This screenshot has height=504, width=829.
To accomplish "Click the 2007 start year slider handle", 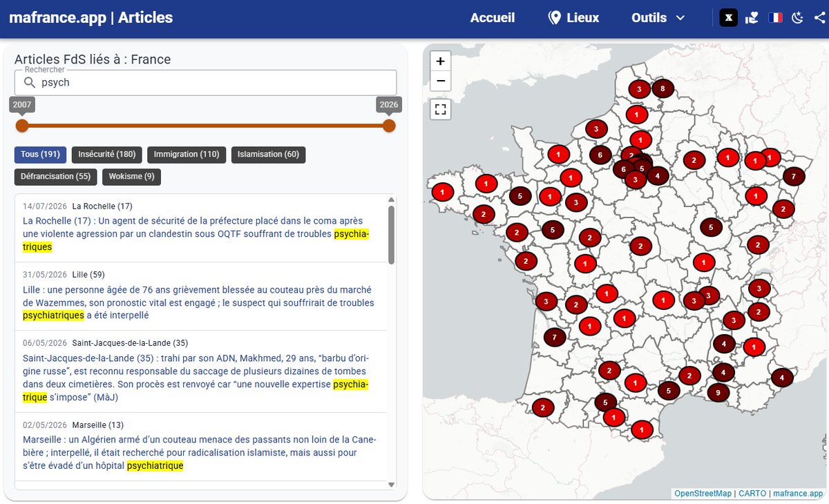I will [22, 126].
